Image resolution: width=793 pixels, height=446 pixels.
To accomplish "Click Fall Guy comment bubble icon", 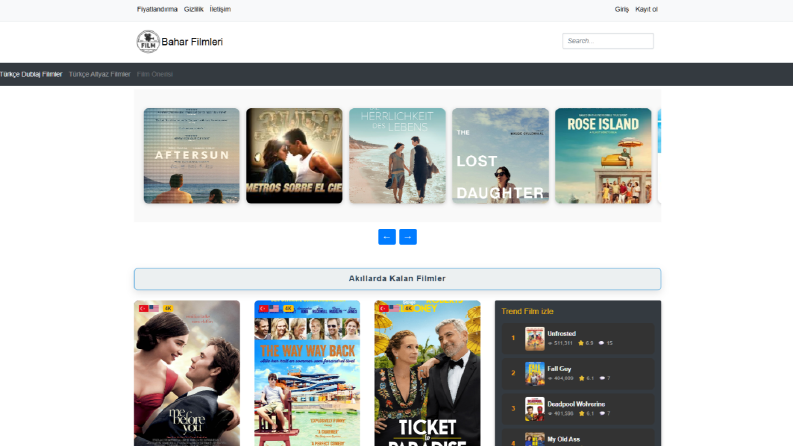I will click(x=602, y=378).
